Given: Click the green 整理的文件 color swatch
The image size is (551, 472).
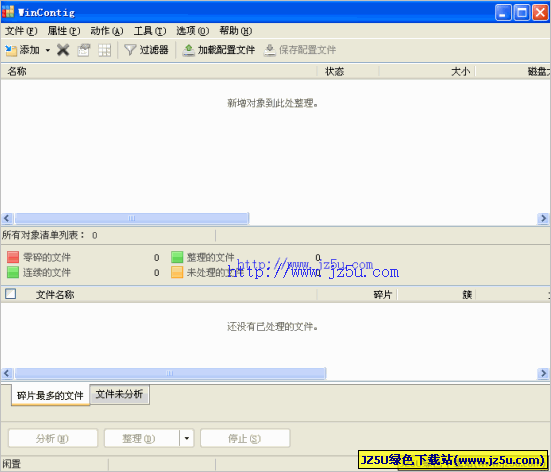Looking at the screenshot, I should point(177,257).
